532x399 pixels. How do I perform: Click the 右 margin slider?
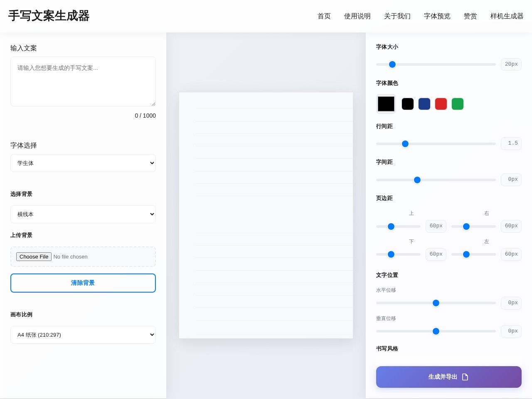tap(473, 227)
